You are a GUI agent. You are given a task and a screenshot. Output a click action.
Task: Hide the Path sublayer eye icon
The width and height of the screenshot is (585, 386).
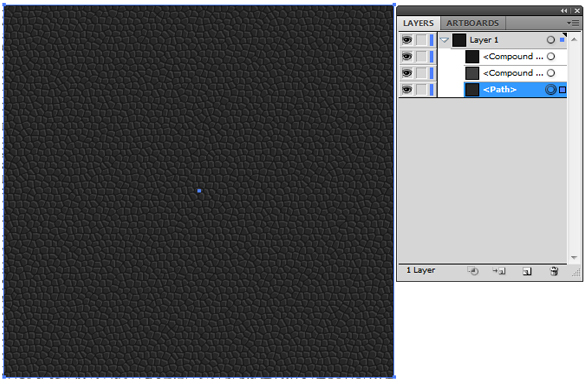pos(407,89)
